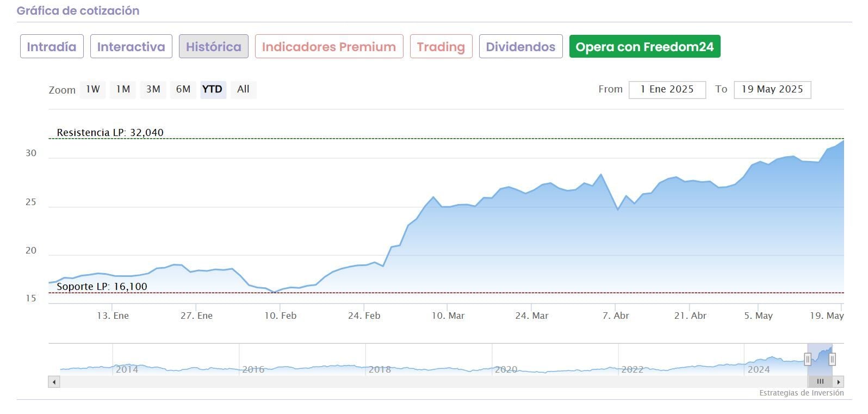Go to the Trading tab
The width and height of the screenshot is (868, 414).
(x=441, y=47)
